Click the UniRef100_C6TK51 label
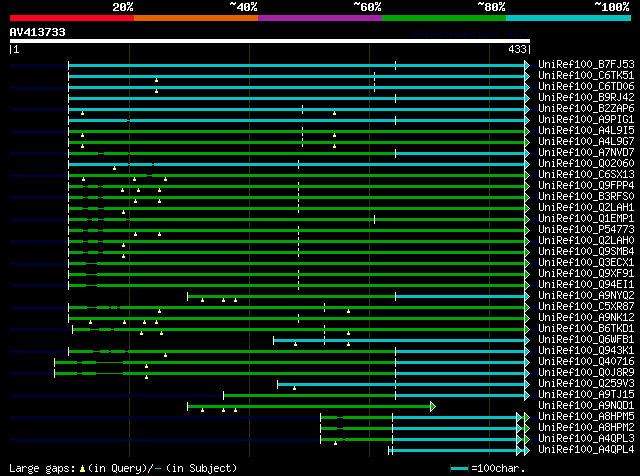Viewport: 640px width, 476px height. tap(586, 76)
